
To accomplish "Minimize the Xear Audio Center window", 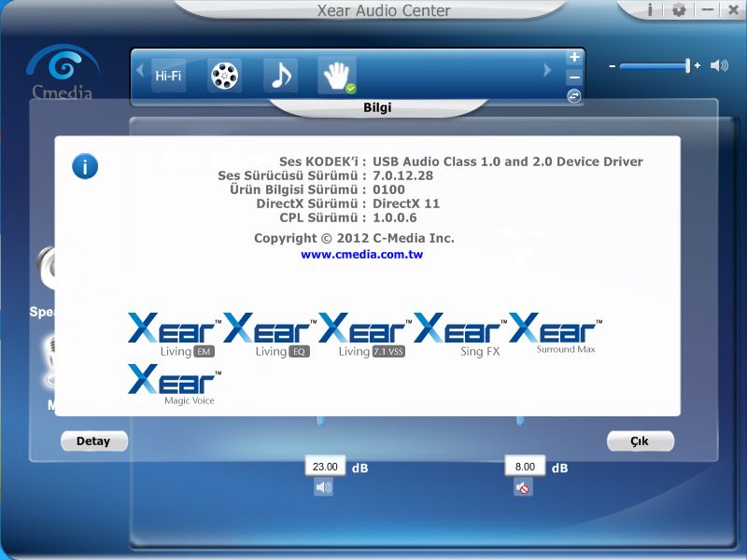I will pos(708,10).
